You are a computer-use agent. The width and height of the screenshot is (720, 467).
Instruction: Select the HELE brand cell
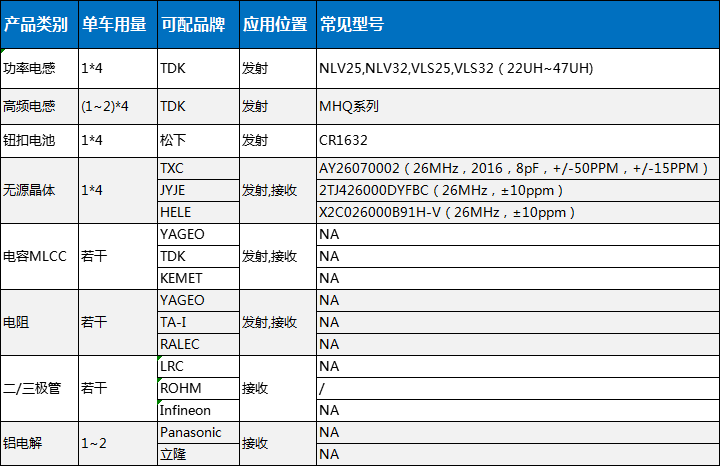pos(198,213)
